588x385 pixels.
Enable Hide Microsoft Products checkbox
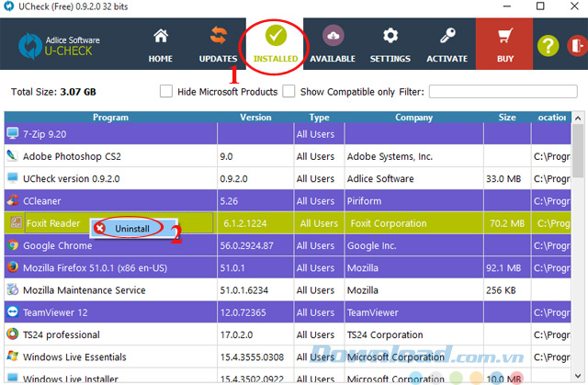coord(166,92)
